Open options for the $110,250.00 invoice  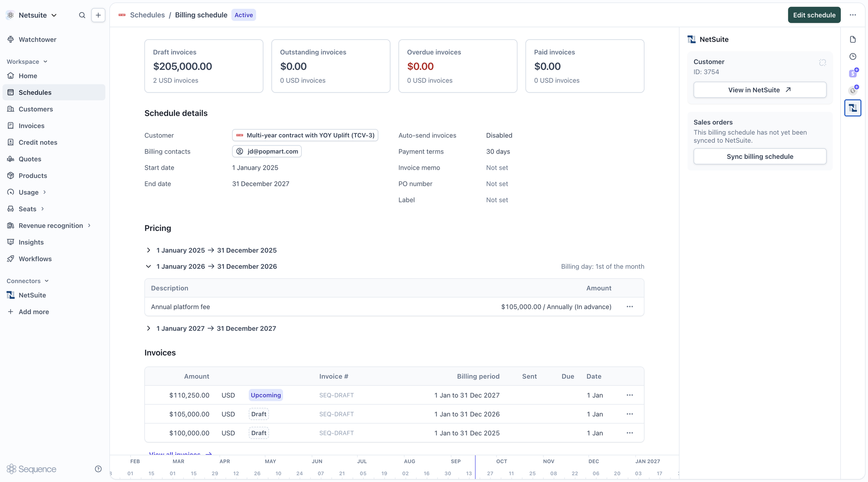tap(630, 395)
